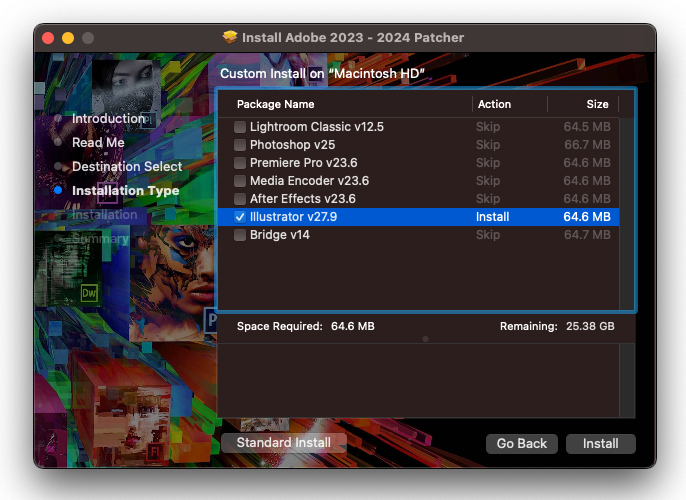Go Back to the previous step

click(522, 444)
